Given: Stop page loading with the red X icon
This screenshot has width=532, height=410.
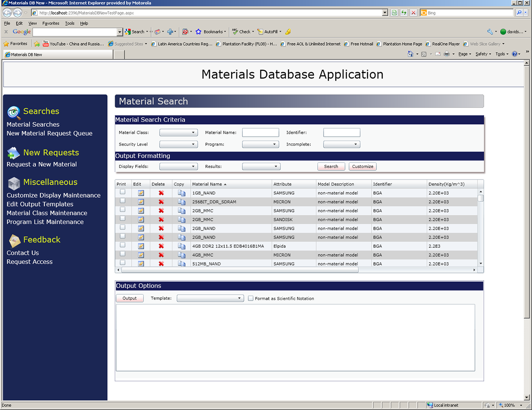Looking at the screenshot, I should [x=414, y=12].
